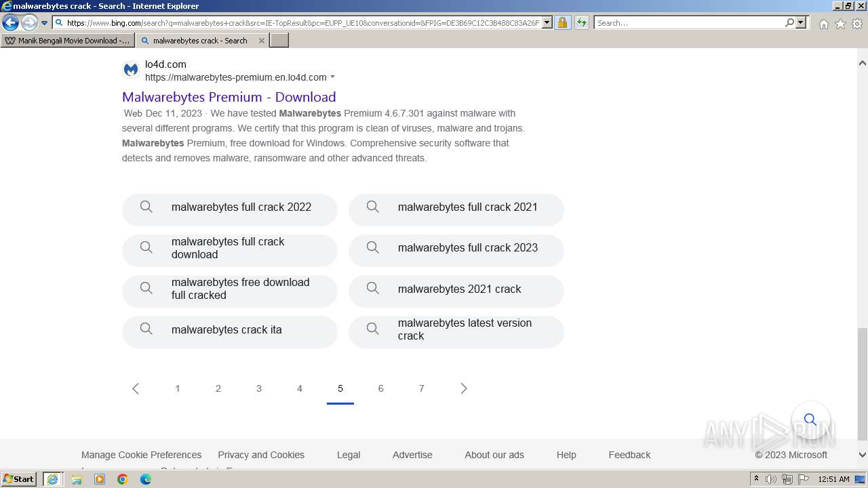Launch Google Chrome from taskbar

(x=123, y=479)
